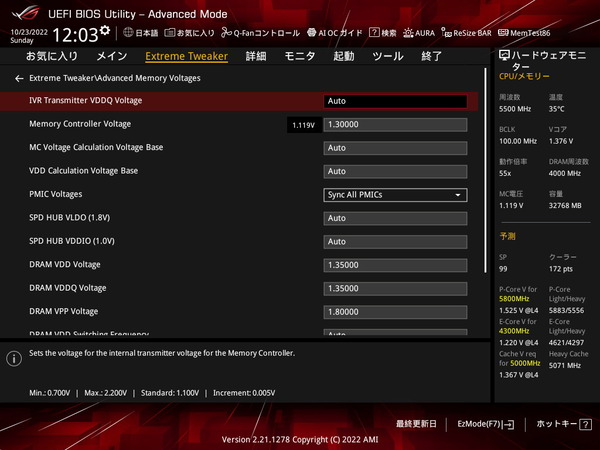Click VDD Calculation Voltage Base field
Image resolution: width=600 pixels, height=450 pixels.
[395, 171]
